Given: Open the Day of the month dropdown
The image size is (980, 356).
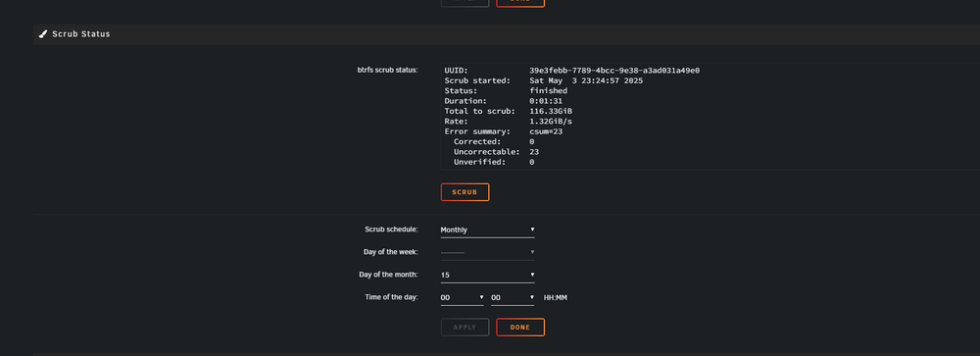Looking at the screenshot, I should pyautogui.click(x=487, y=275).
